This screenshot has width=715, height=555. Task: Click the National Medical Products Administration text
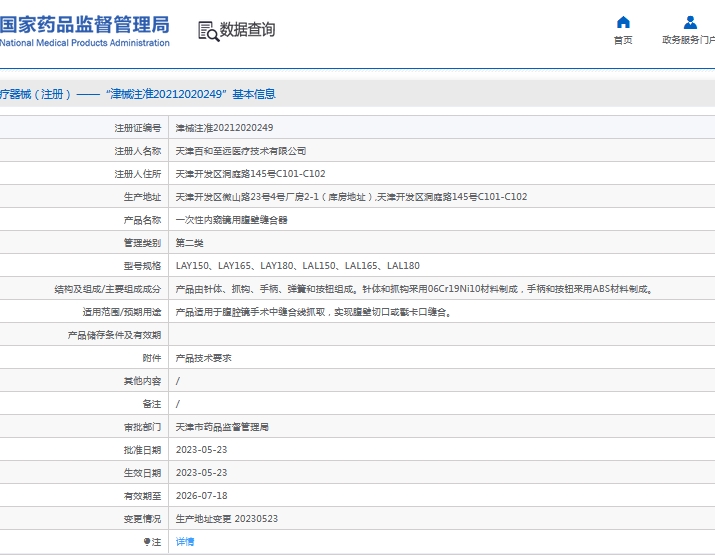pyautogui.click(x=84, y=43)
